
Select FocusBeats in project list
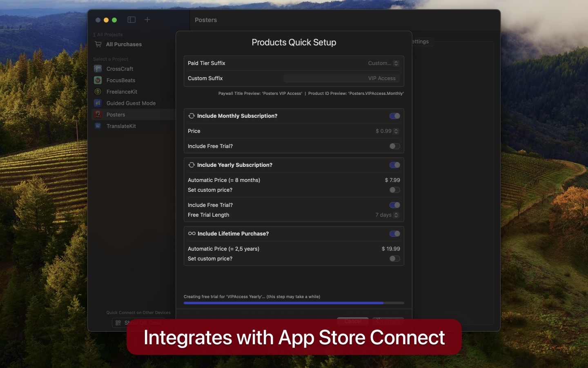point(121,80)
